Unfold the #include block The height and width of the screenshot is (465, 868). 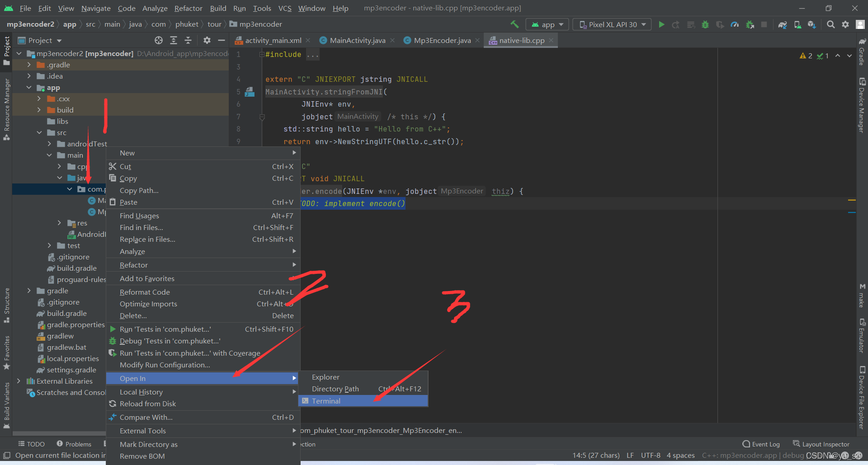pos(261,54)
